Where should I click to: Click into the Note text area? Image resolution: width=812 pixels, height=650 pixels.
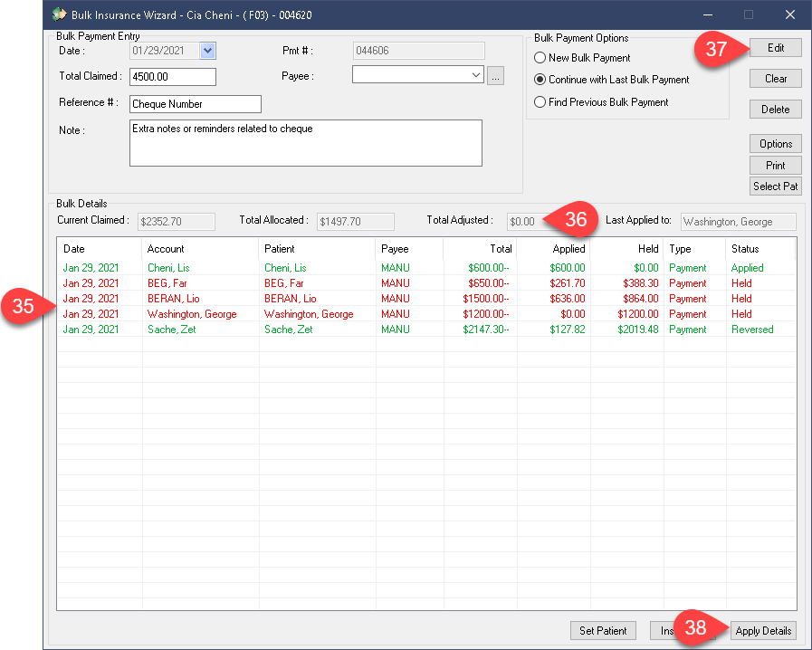tap(306, 143)
